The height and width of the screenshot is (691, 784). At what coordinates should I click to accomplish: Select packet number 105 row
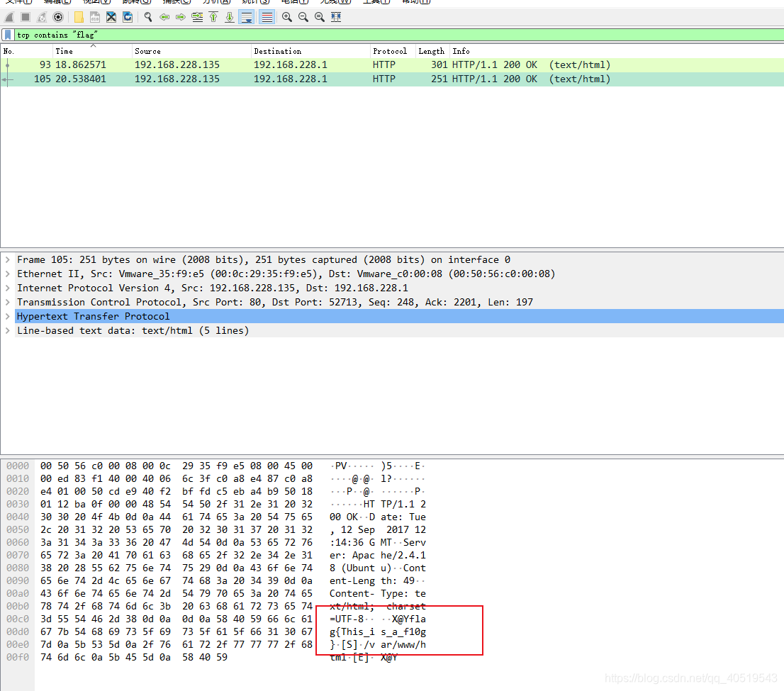click(392, 79)
